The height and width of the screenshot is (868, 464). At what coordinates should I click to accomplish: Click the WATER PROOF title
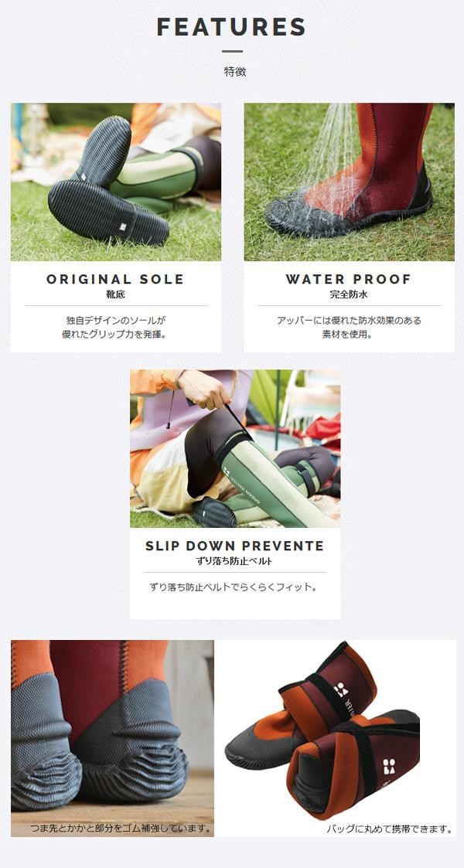click(348, 279)
